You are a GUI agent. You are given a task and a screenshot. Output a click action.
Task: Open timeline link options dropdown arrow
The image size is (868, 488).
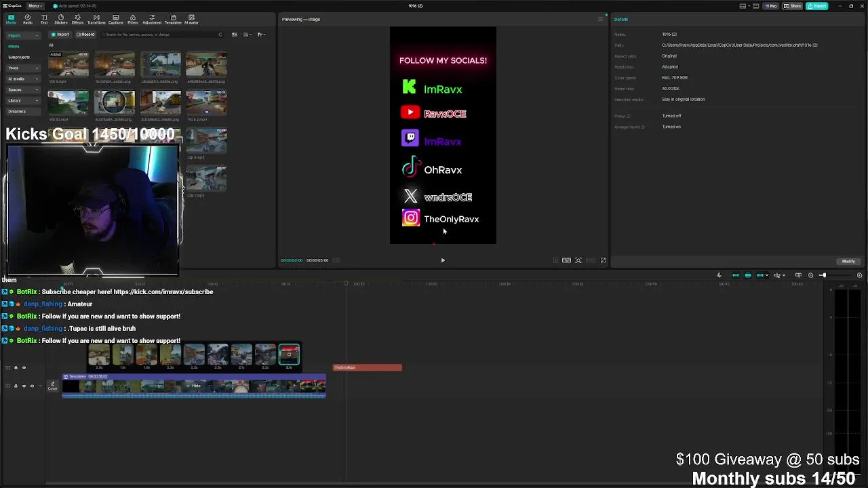coord(767,275)
